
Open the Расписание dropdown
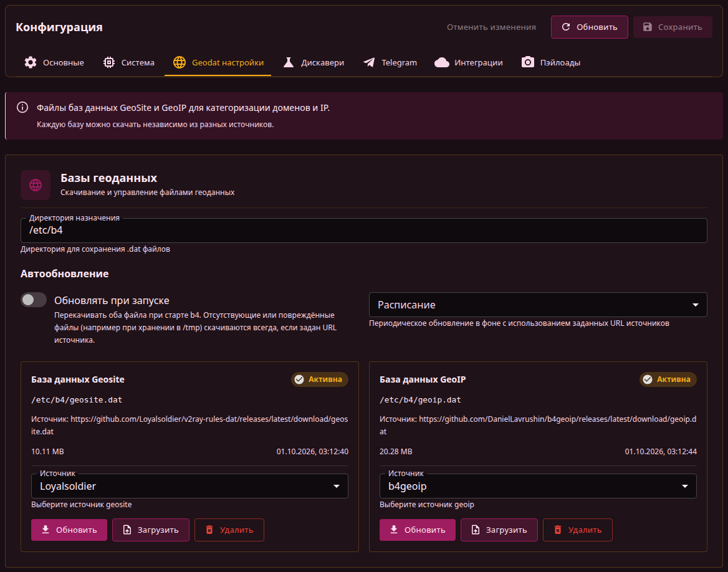538,305
